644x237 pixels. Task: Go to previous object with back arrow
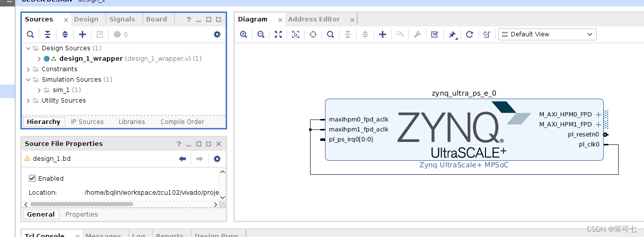[x=182, y=159]
